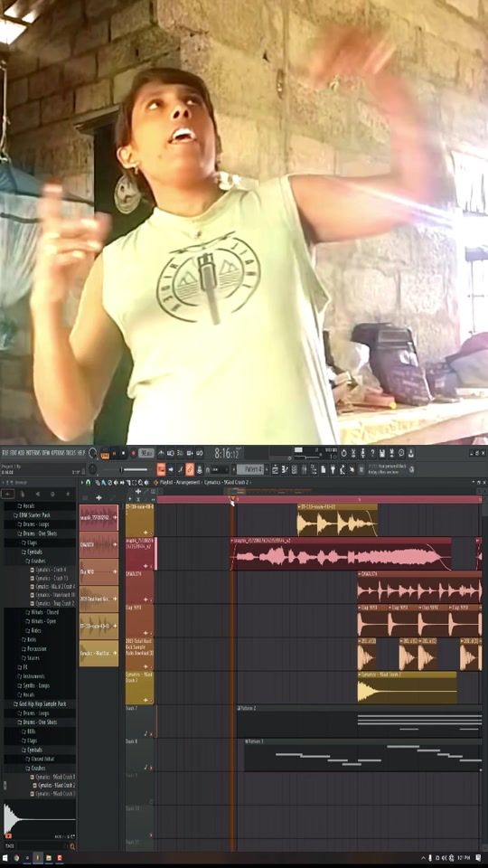
Task: Click the browser search magnifier icon
Action: pyautogui.click(x=72, y=846)
